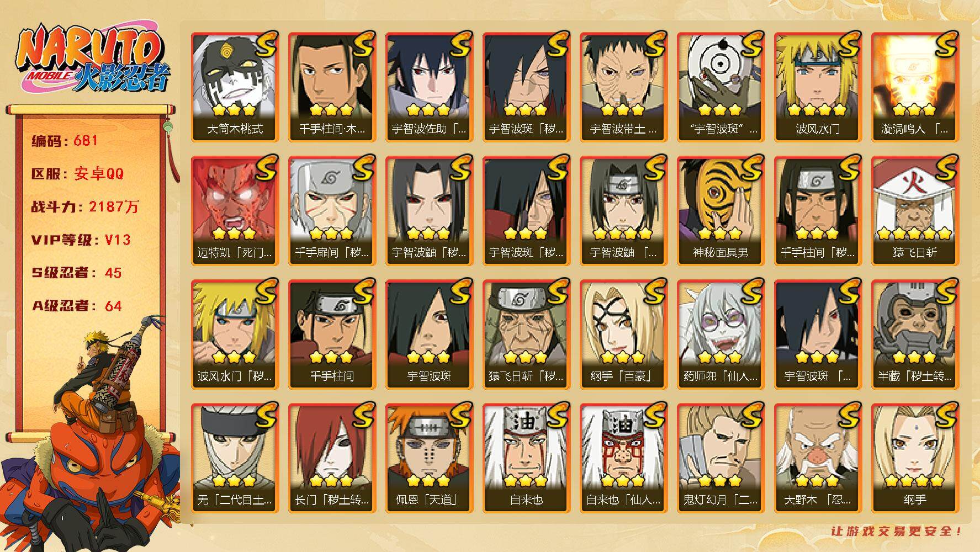Select the 大筒木桃式 ninja card

[x=235, y=87]
